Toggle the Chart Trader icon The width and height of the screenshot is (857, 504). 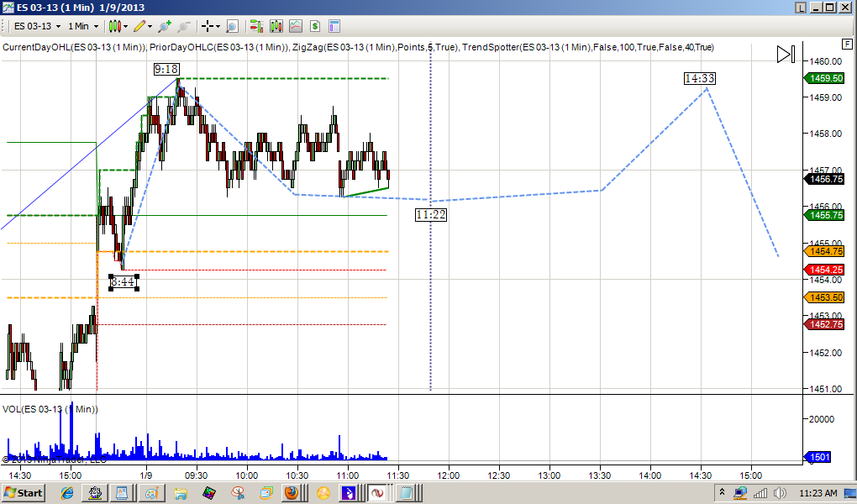[x=256, y=26]
